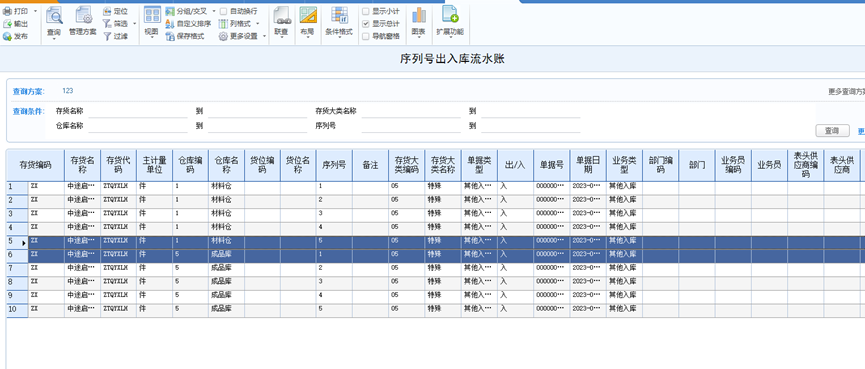The width and height of the screenshot is (865, 369).
Task: Click the 更多查询方案 link
Action: 846,92
